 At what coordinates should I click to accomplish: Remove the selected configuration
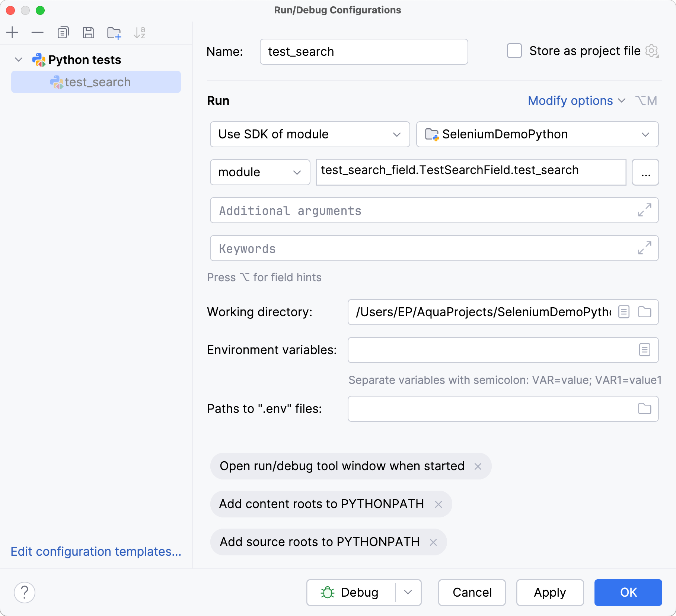coord(37,32)
